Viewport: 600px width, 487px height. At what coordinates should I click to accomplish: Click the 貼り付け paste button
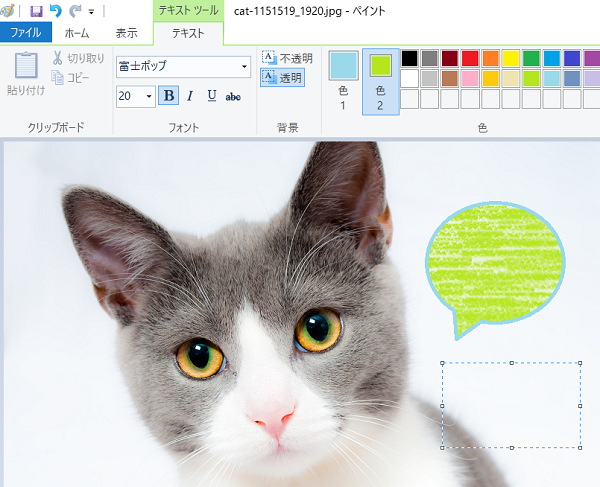(26, 73)
